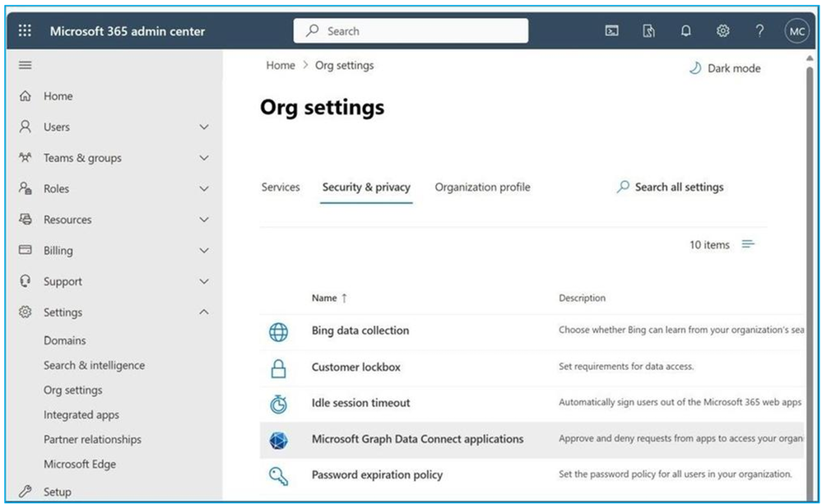Open Microsoft Graph Data Connect applications
This screenshot has width=822, height=504.
click(x=417, y=439)
